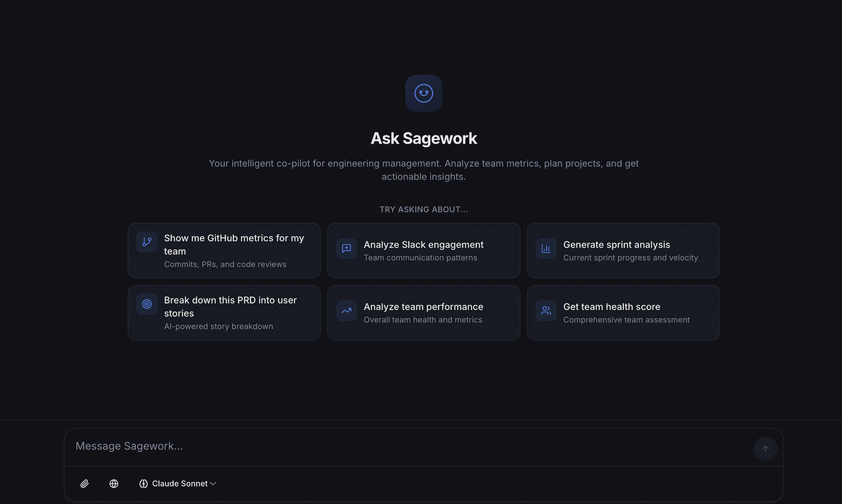Select the 'Show me GitHub metrics for my team' suggestion
Image resolution: width=842 pixels, height=504 pixels.
224,250
